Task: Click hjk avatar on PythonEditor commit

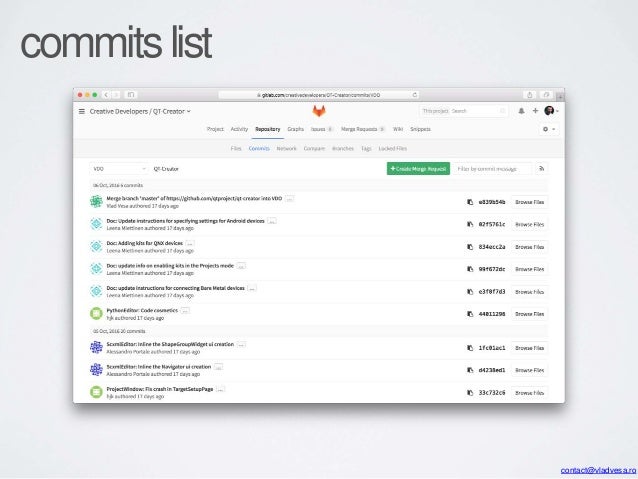Action: pyautogui.click(x=96, y=313)
